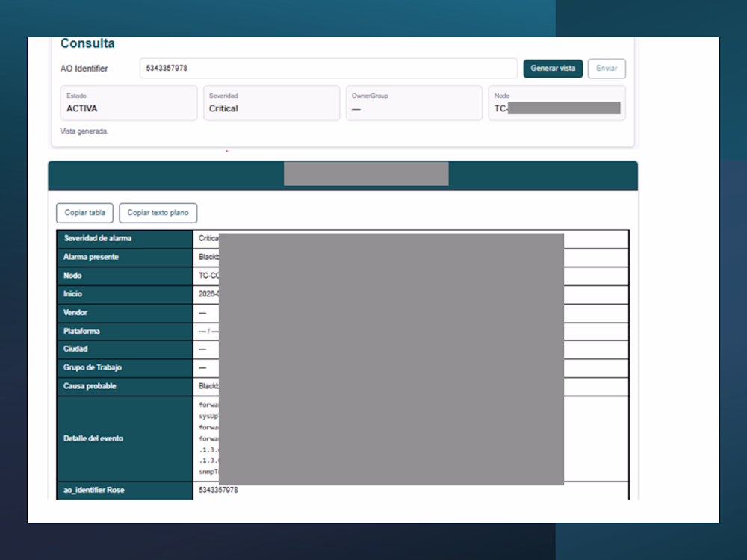Click the 'Nodo' row header
Screen dimensions: 747x560
click(x=125, y=276)
